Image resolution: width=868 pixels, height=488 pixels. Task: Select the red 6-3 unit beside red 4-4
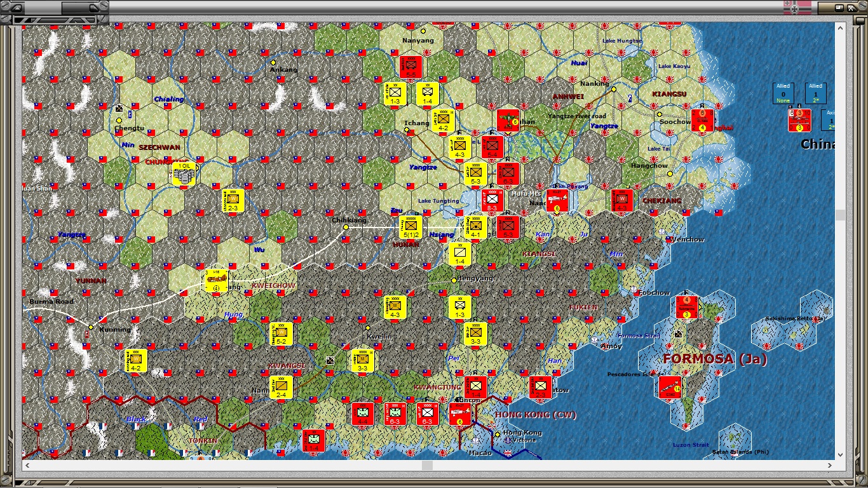[395, 414]
